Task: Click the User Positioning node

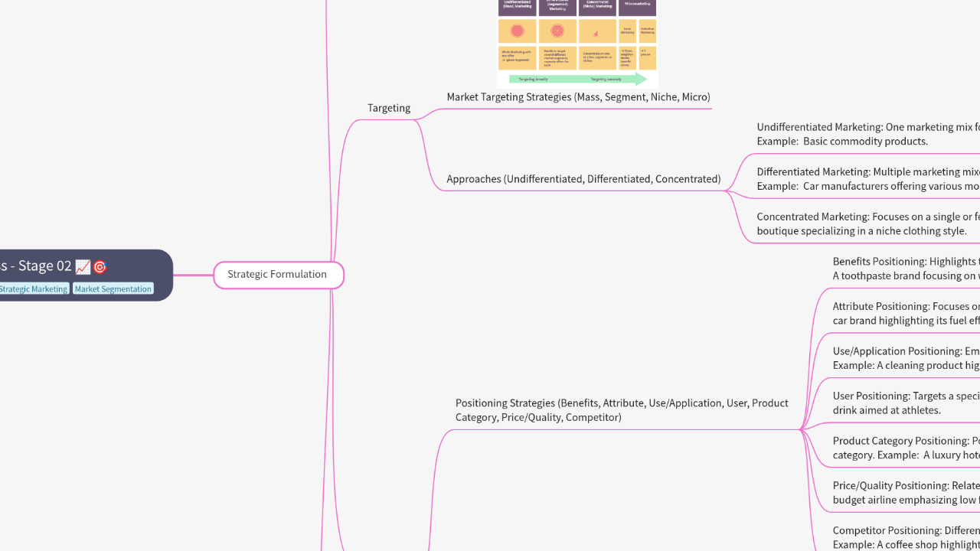Action: tap(906, 403)
